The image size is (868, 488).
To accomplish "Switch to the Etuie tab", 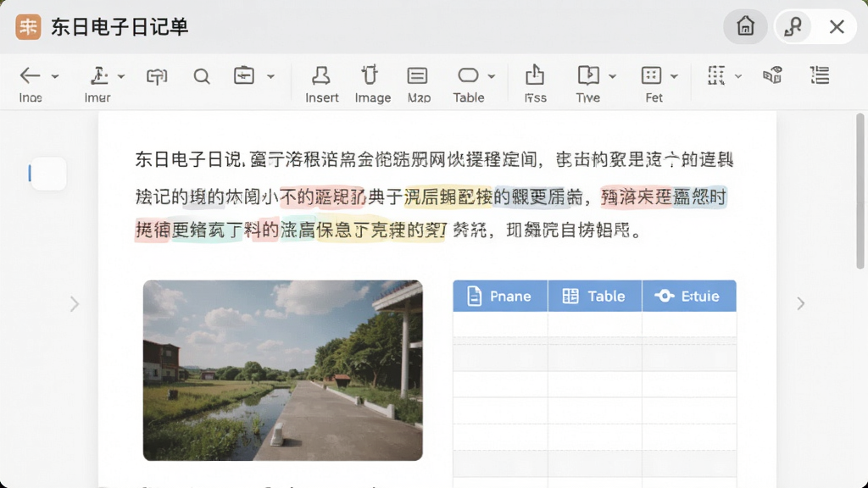I will 689,296.
